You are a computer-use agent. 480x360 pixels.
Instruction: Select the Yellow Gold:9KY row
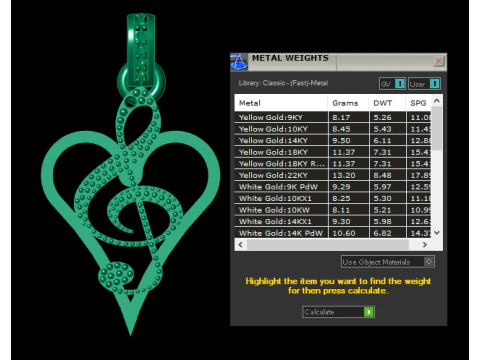[333, 117]
